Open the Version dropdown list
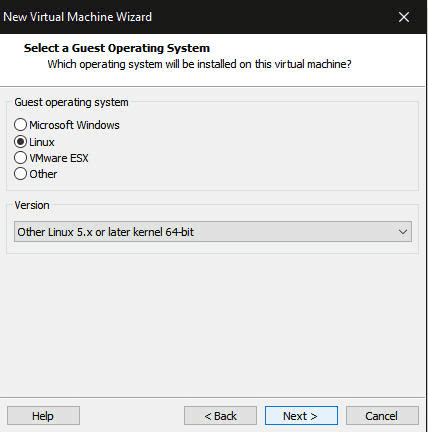The image size is (428, 432). [213, 232]
